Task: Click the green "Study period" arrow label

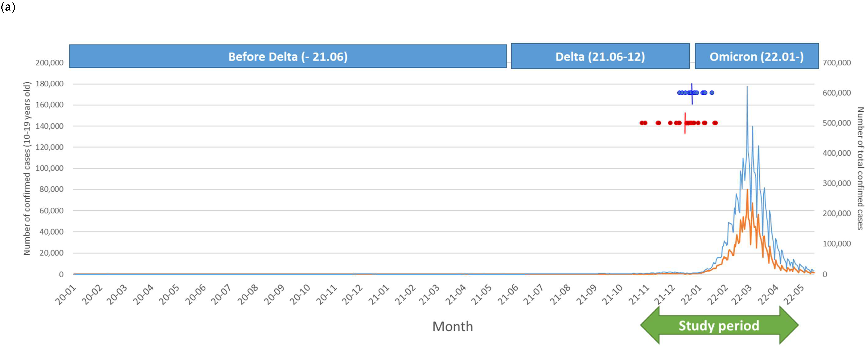Action: coord(719,326)
